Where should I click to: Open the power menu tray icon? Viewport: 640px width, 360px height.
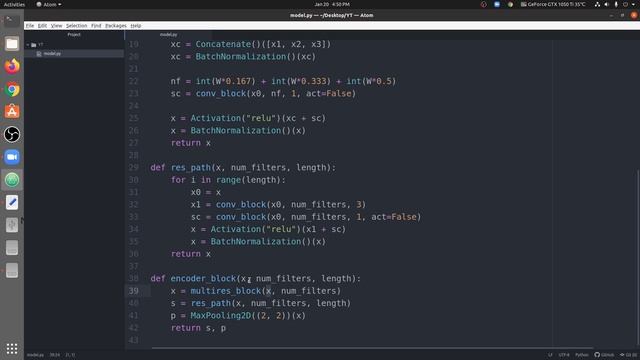[625, 4]
